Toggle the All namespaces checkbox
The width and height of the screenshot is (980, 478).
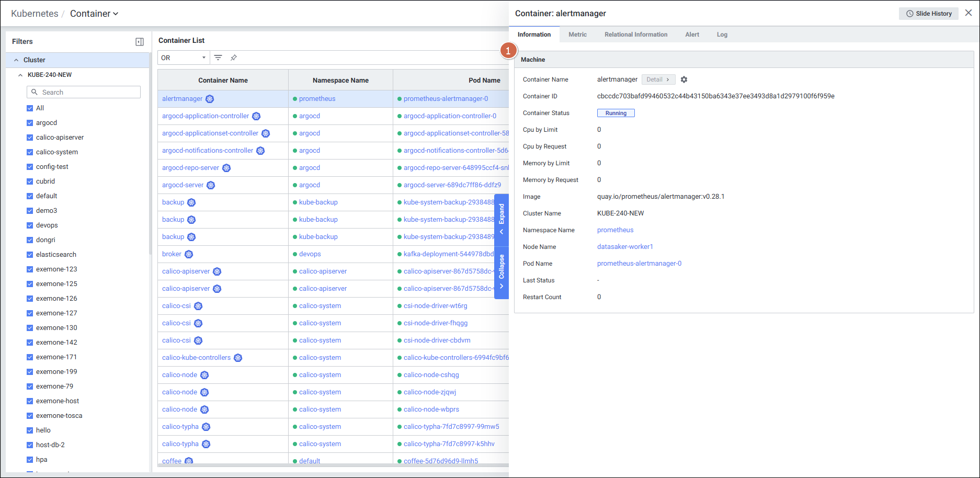tap(30, 108)
